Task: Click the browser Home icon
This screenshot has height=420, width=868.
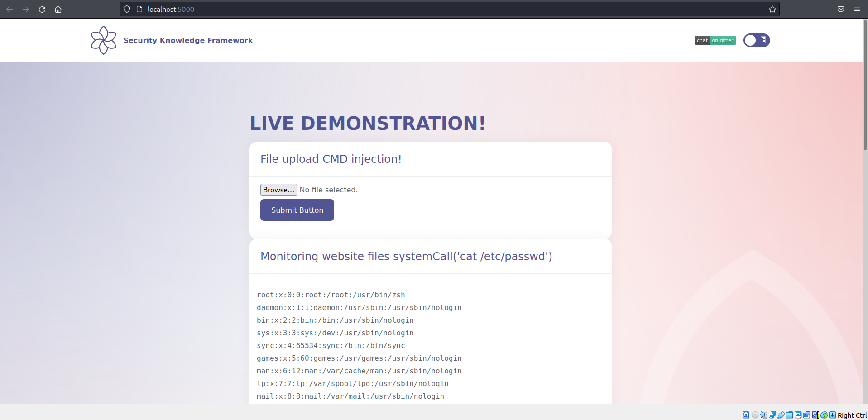Action: click(58, 9)
